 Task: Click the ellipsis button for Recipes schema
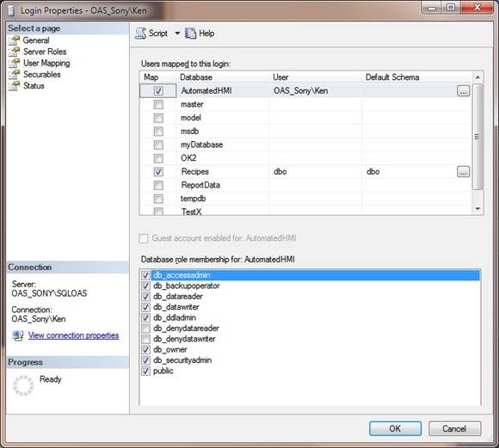[x=464, y=172]
